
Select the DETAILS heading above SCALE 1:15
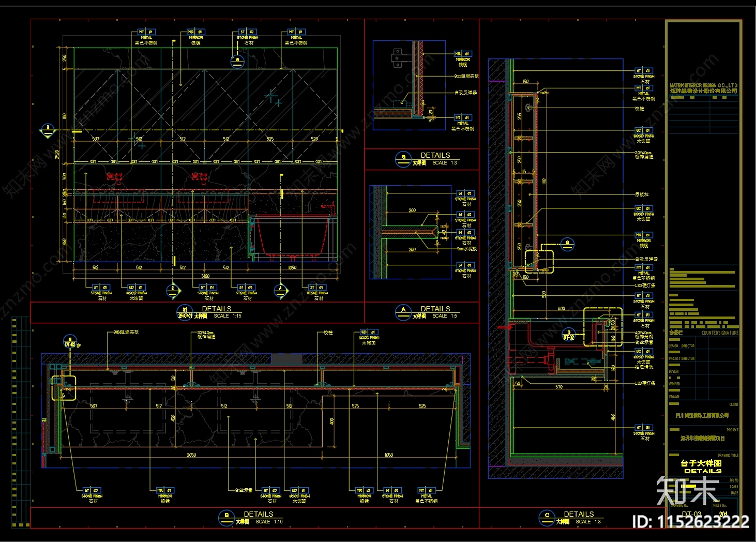[x=217, y=309]
